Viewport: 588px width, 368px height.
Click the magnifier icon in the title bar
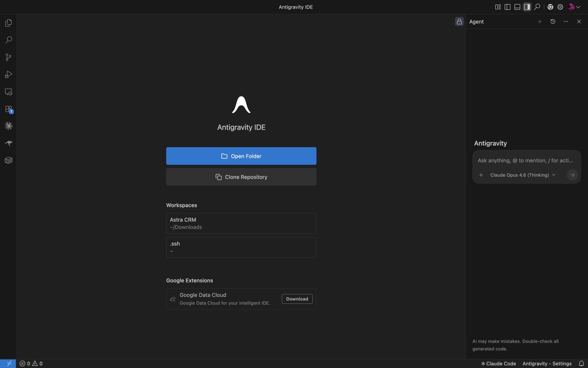pyautogui.click(x=537, y=7)
